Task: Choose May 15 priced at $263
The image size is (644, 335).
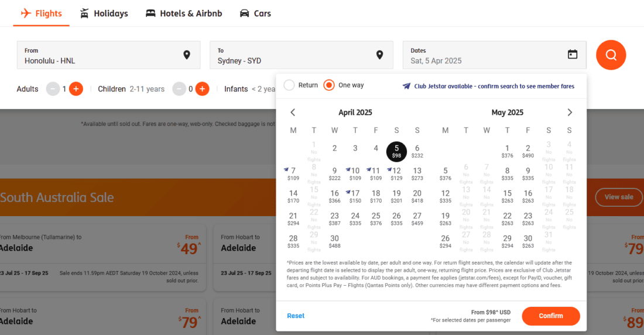Action: coord(507,196)
